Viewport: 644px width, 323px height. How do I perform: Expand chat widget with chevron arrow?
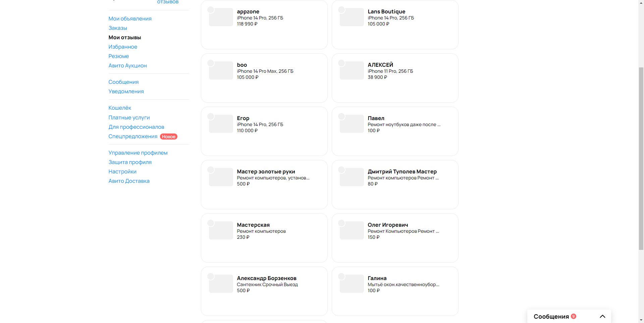(602, 316)
